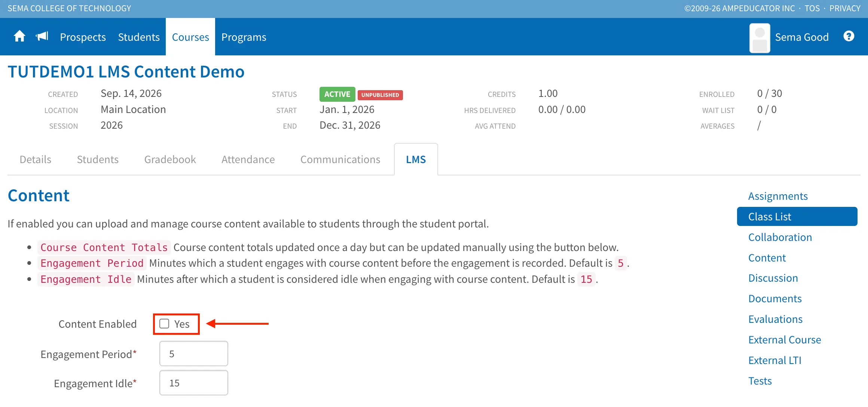Open the Documents sidebar link

[x=775, y=299]
